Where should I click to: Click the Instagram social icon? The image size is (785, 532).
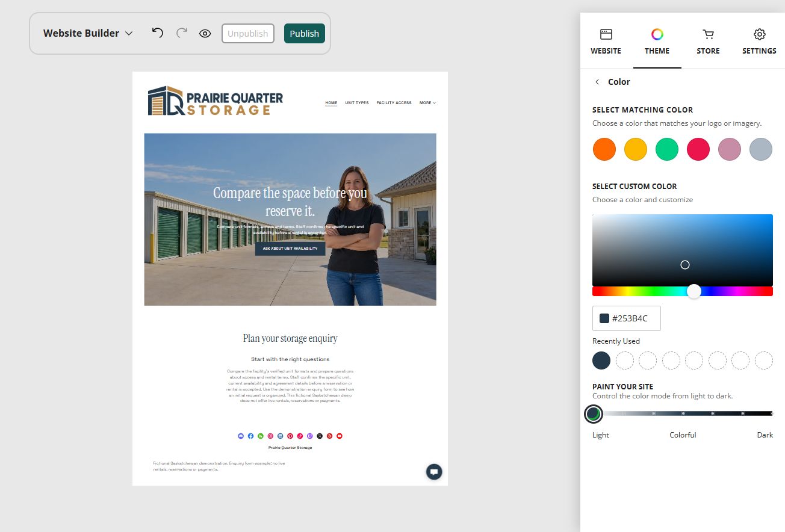[270, 436]
